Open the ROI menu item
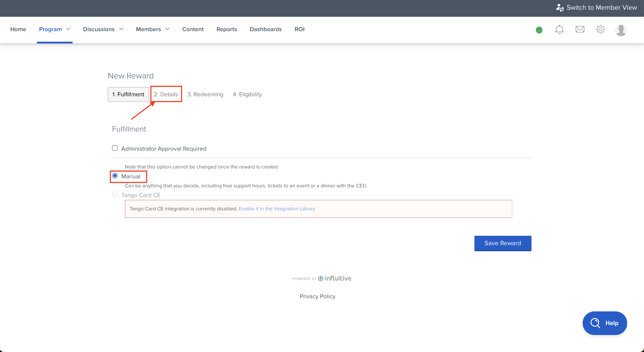The image size is (644, 352). [299, 29]
